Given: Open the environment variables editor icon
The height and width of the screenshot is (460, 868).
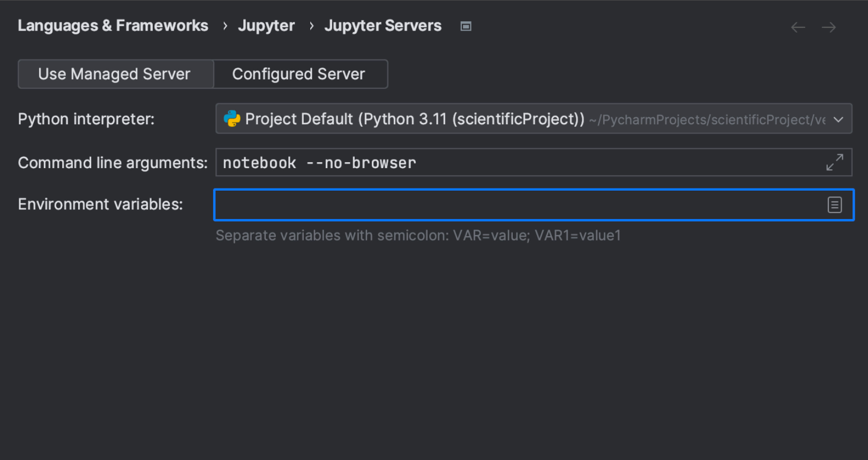Looking at the screenshot, I should tap(834, 205).
